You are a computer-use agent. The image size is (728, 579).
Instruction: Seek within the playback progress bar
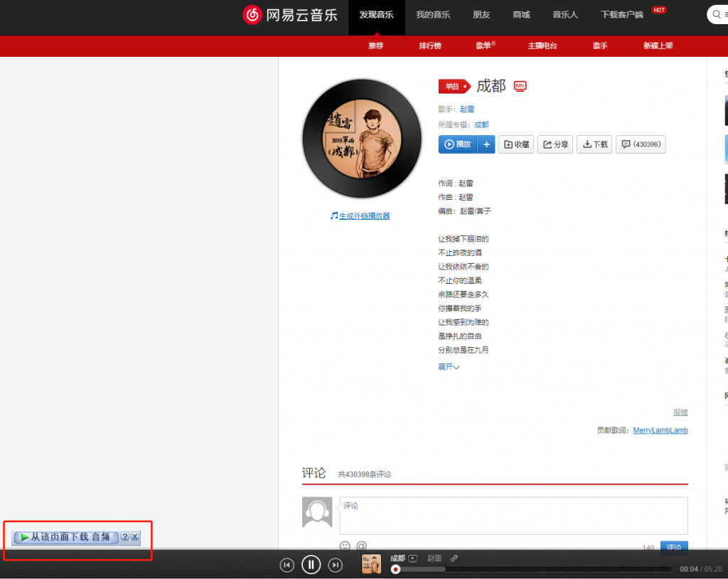click(x=533, y=569)
